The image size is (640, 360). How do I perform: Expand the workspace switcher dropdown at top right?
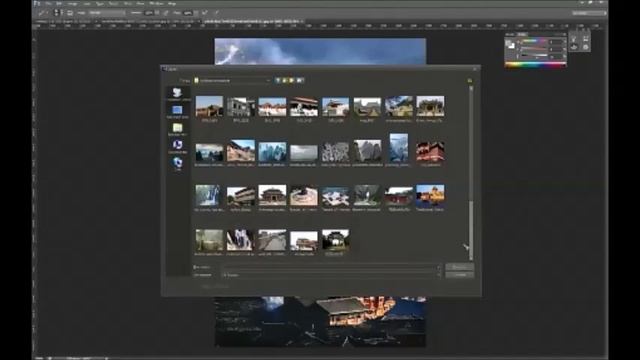click(589, 13)
